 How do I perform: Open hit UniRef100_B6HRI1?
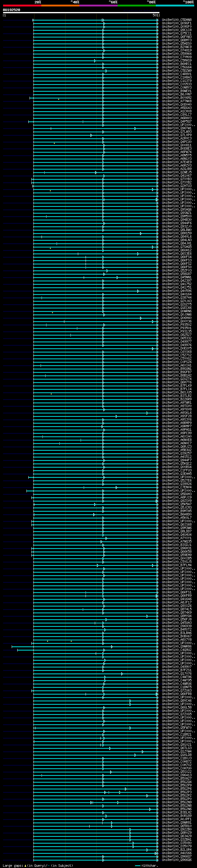(177, 64)
